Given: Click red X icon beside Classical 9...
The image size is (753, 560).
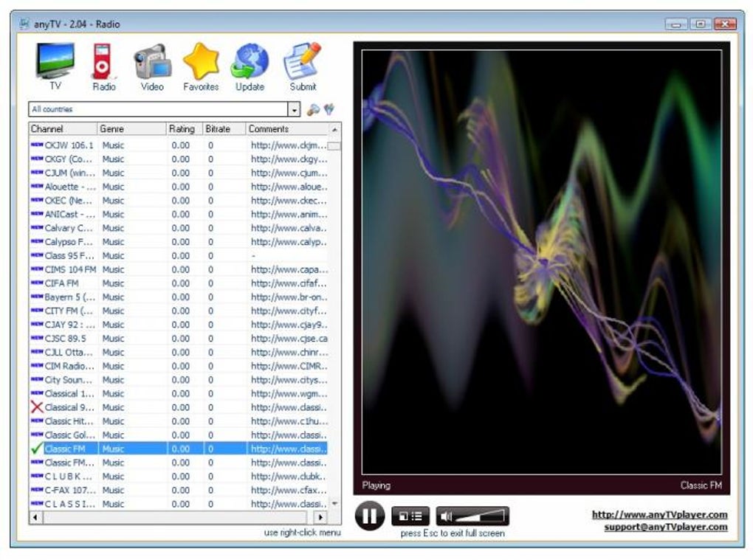Looking at the screenshot, I should click(x=36, y=407).
